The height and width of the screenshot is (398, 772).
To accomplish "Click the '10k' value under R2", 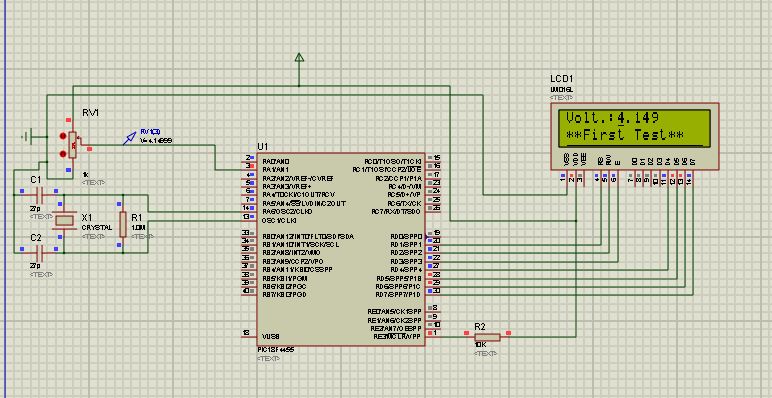I will [x=480, y=345].
